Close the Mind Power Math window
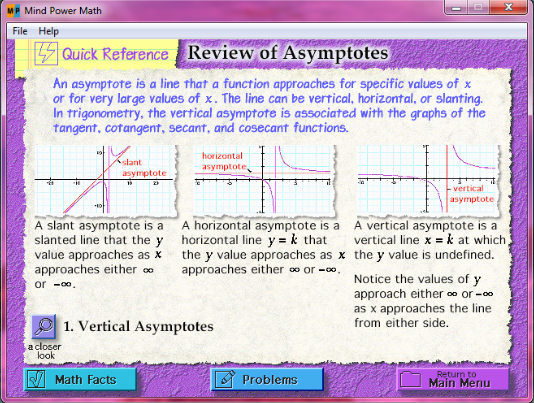Viewport: 534px width, 403px height. (x=508, y=7)
